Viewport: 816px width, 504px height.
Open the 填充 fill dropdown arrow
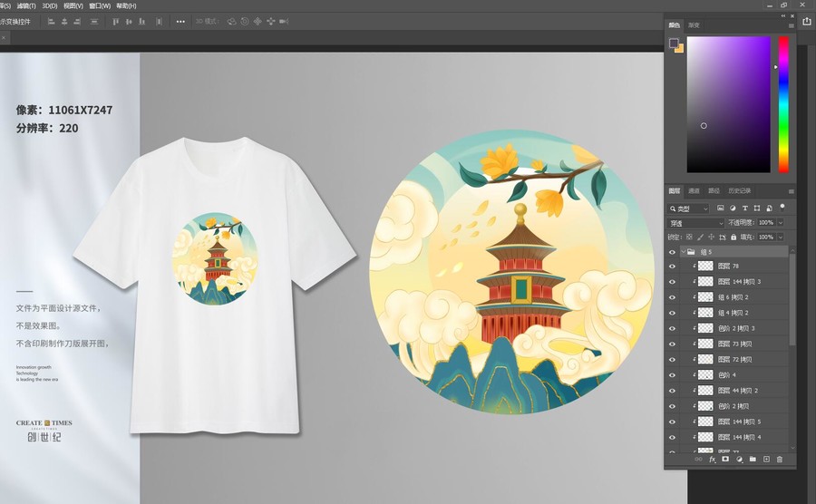[780, 237]
